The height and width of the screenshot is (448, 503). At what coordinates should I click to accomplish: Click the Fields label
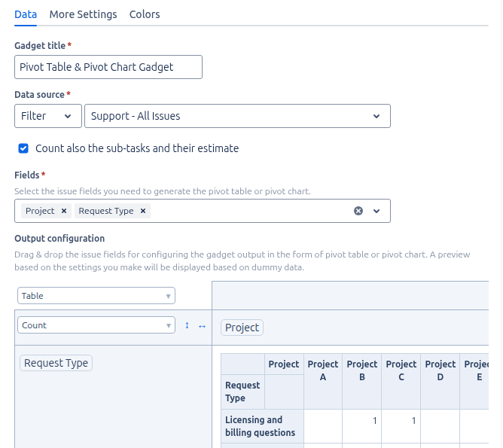(x=27, y=175)
